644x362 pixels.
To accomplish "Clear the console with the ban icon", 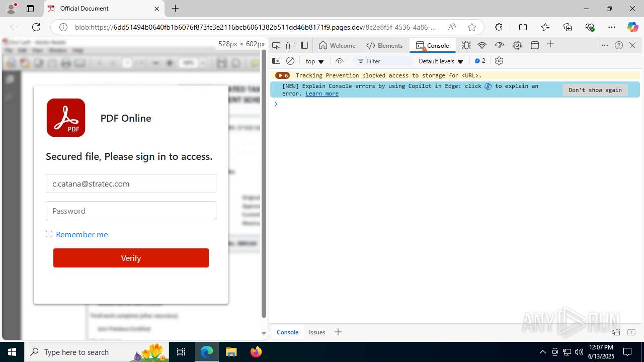I will coord(290,61).
